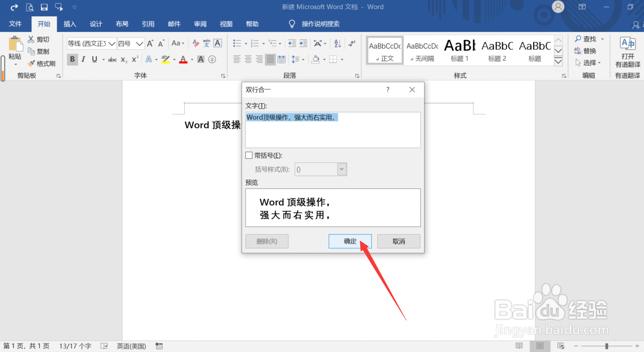Click the clear formatting eraser icon

(196, 43)
